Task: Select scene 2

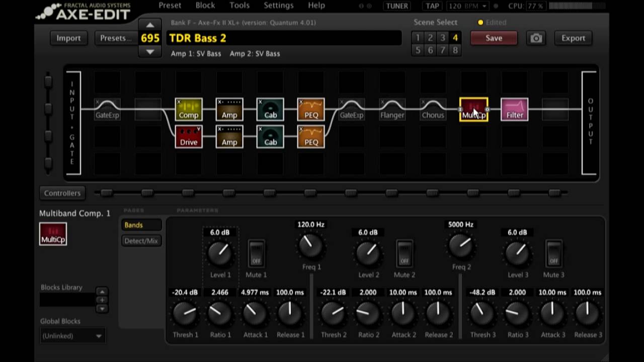Action: [430, 38]
